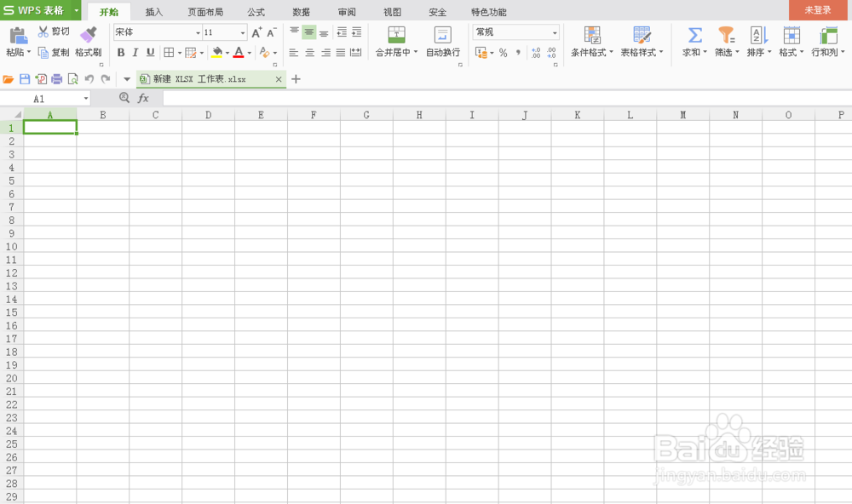
Task: Align text right horizontally
Action: click(x=325, y=52)
